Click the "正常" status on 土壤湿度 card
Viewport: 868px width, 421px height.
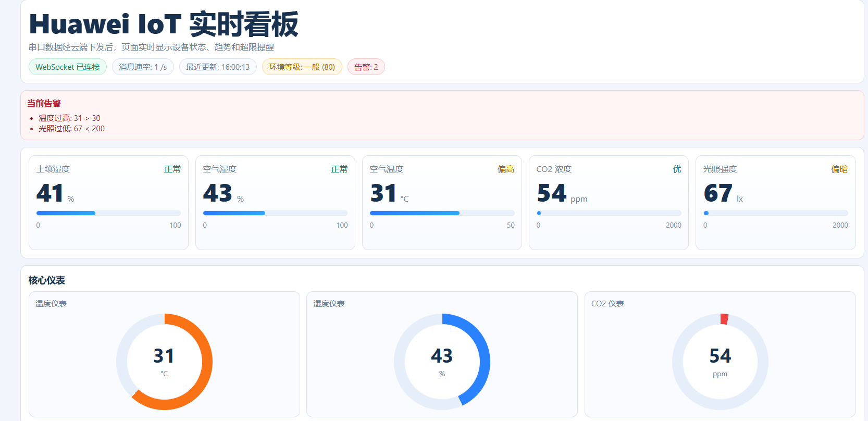[x=172, y=169]
